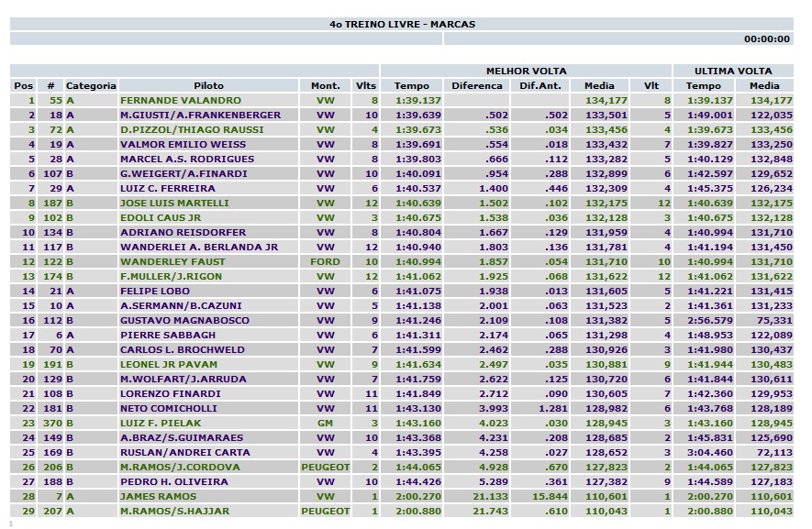Select pilot CARLOS L. BROCHWELD
Screen dimensions: 812x529
point(183,350)
